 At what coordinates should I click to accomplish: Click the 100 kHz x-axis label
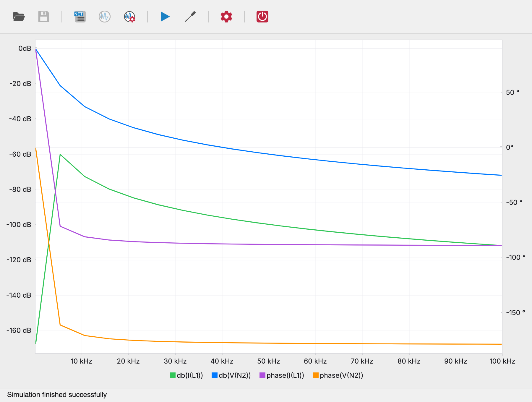[x=502, y=361]
